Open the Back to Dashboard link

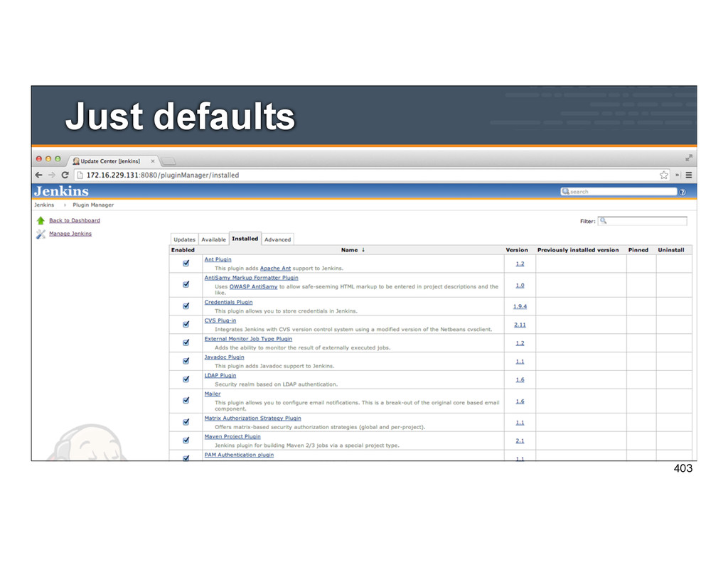click(74, 220)
